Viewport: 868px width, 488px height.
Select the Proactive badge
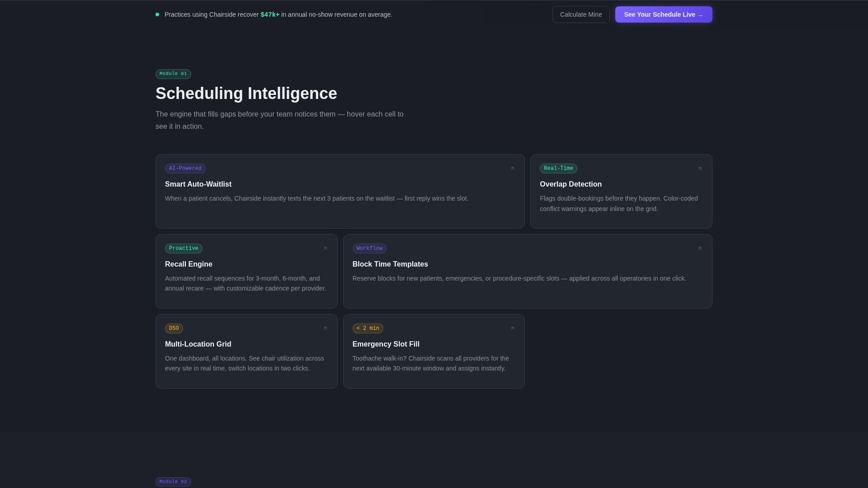[184, 249]
